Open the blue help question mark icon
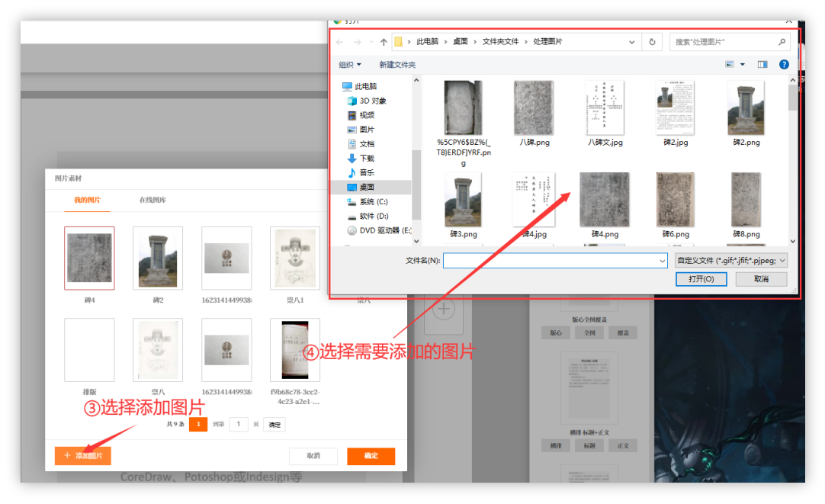The width and height of the screenshot is (825, 504). tap(784, 64)
